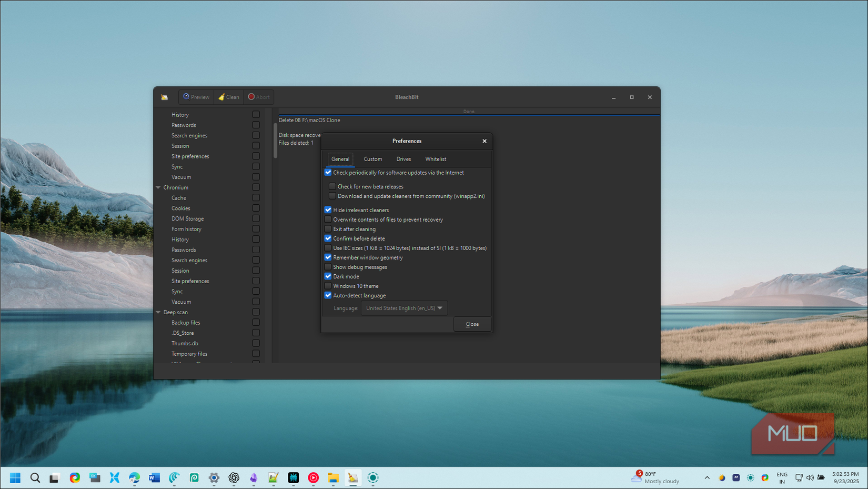The width and height of the screenshot is (868, 489).
Task: Tick Check for new beta releases
Action: pos(332,186)
